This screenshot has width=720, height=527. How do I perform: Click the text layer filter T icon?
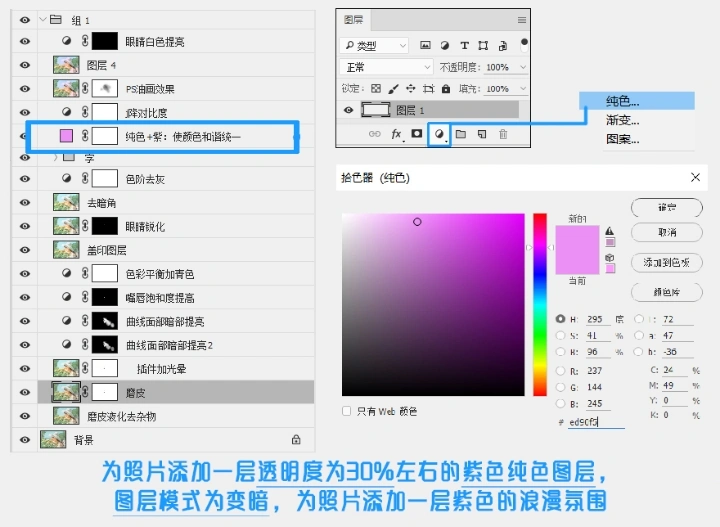[464, 45]
